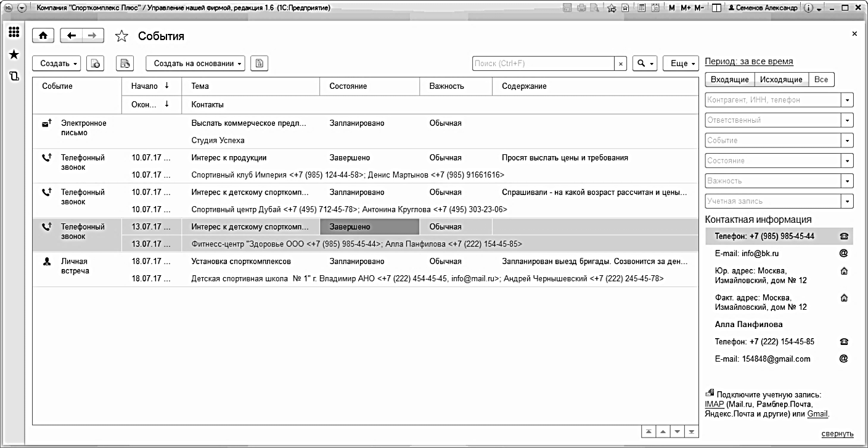Open the History icon in the left sidebar
The height and width of the screenshot is (448, 868).
[14, 76]
